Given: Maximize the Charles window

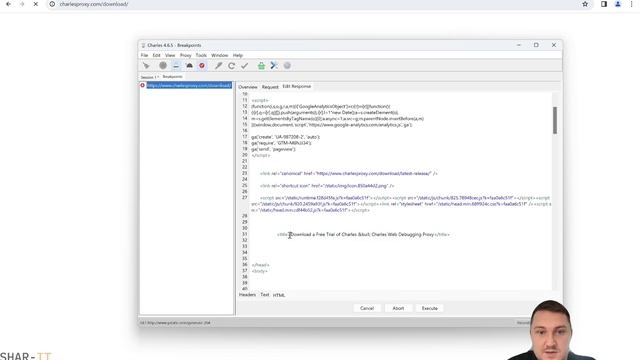Looking at the screenshot, I should click(536, 45).
